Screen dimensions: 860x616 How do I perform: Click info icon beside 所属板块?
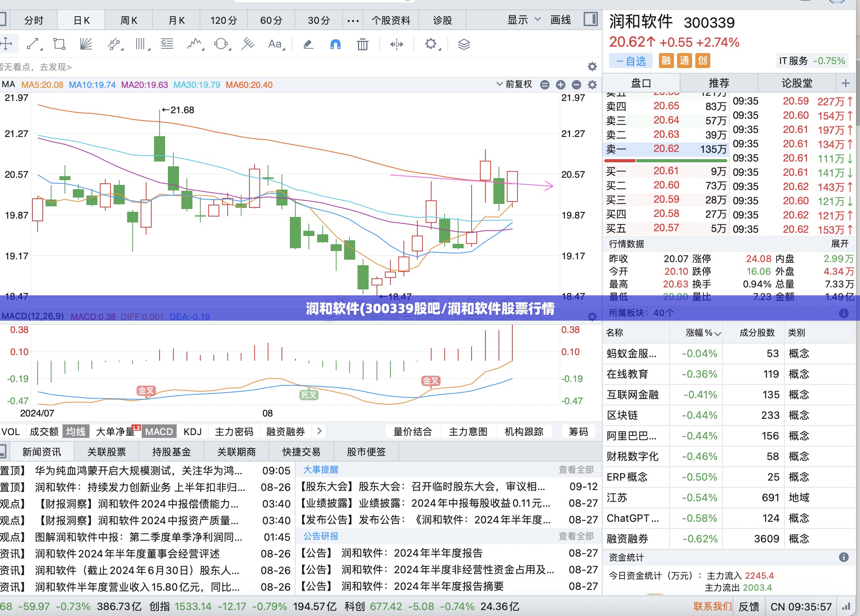pos(844,313)
